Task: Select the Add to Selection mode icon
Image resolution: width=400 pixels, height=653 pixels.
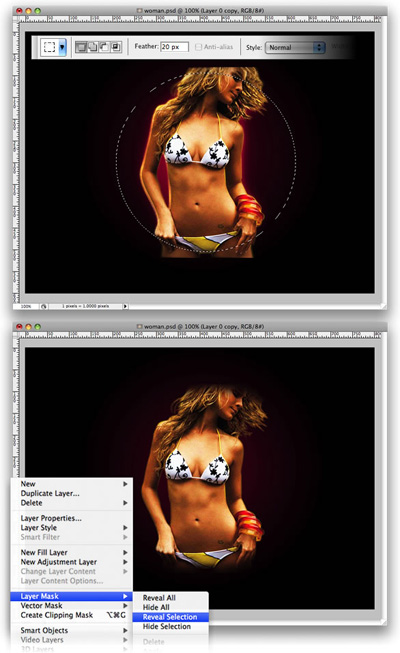Action: pos(92,47)
